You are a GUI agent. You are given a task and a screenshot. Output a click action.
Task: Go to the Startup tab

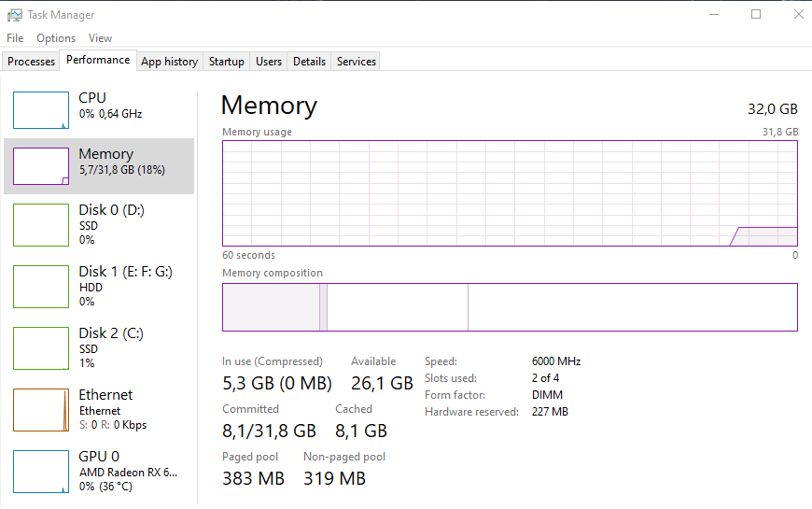(x=226, y=61)
